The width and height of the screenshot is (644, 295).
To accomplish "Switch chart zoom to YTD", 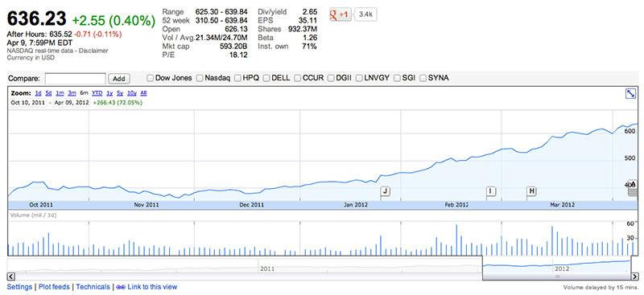I will 97,93.
